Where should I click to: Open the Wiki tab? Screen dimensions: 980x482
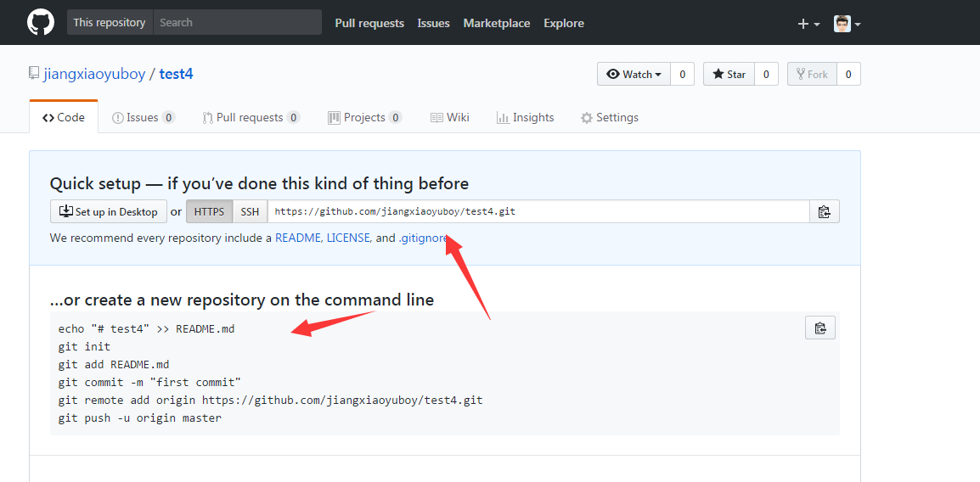click(x=450, y=117)
